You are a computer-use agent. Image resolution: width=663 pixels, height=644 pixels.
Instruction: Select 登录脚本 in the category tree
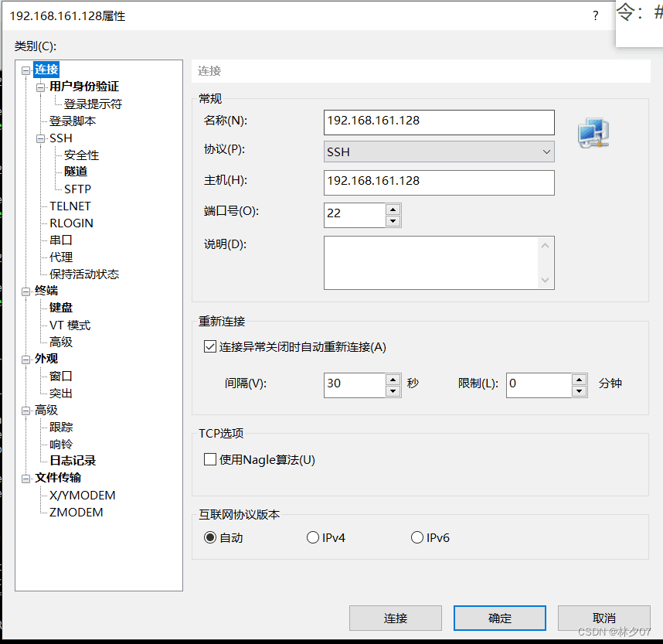[73, 121]
